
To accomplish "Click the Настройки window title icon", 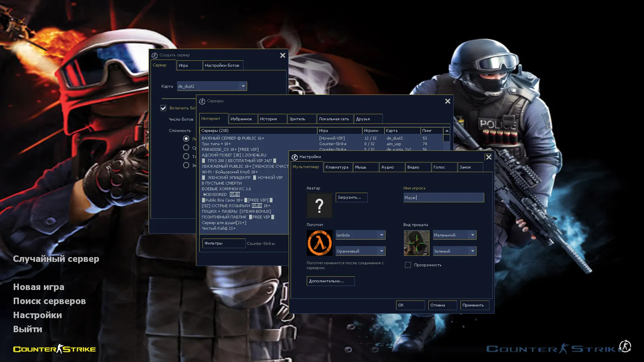I will pyautogui.click(x=295, y=157).
